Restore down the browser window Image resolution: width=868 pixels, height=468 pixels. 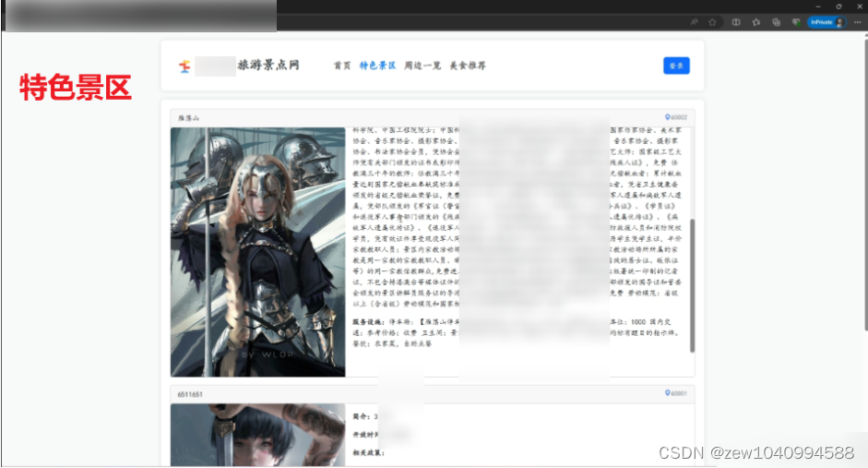838,6
